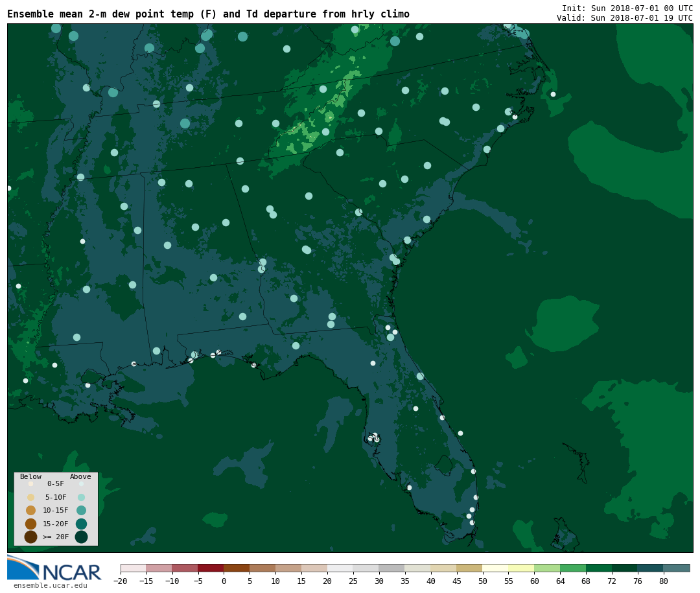This screenshot has height=593, width=700.
Task: Pick the khaki segment between 45 and 50
Action: coord(470,568)
